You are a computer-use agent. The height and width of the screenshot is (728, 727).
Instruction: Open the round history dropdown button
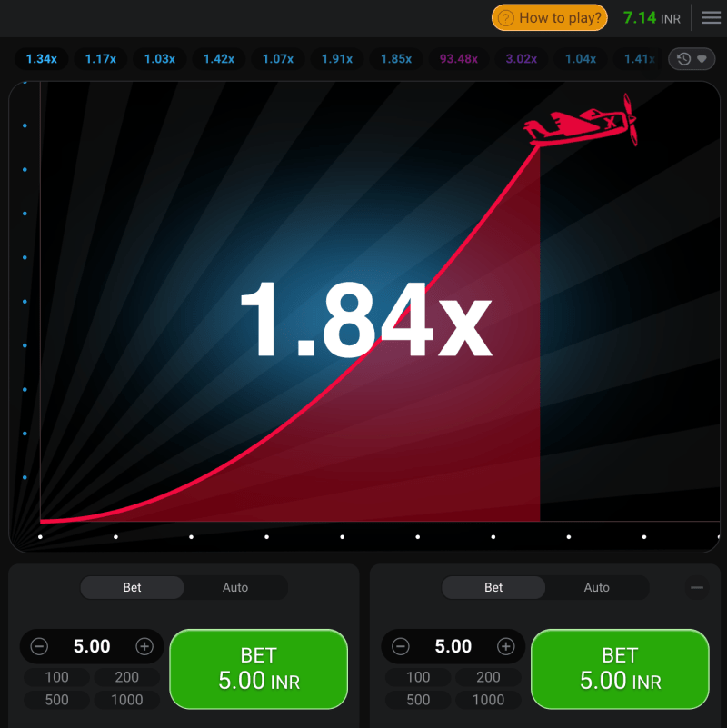click(692, 59)
